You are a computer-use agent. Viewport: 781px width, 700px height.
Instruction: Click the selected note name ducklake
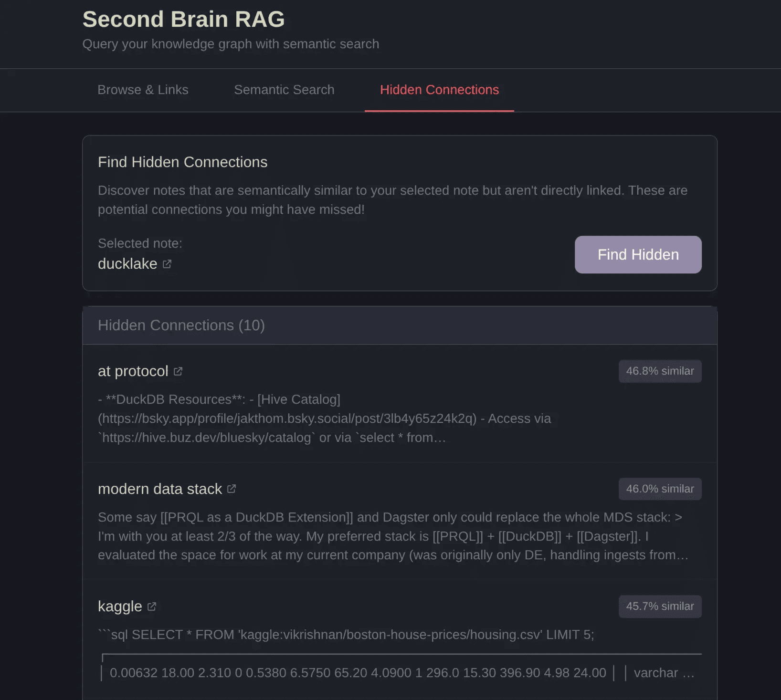tap(127, 264)
